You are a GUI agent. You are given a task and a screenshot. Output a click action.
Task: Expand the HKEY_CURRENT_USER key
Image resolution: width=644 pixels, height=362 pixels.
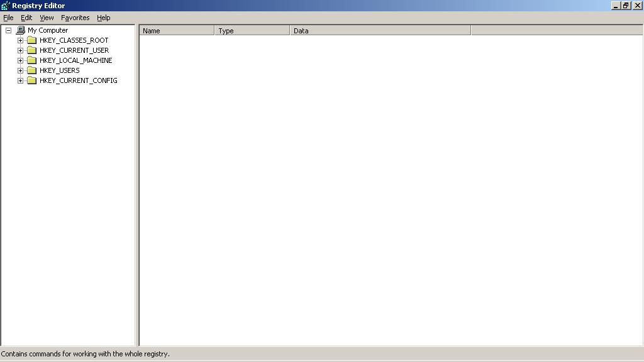(x=20, y=50)
